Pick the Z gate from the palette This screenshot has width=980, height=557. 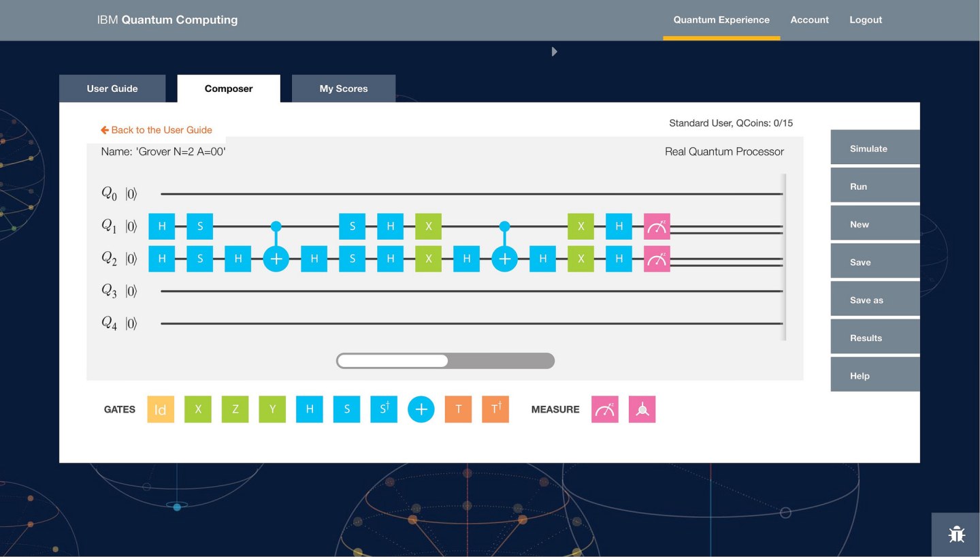point(235,409)
